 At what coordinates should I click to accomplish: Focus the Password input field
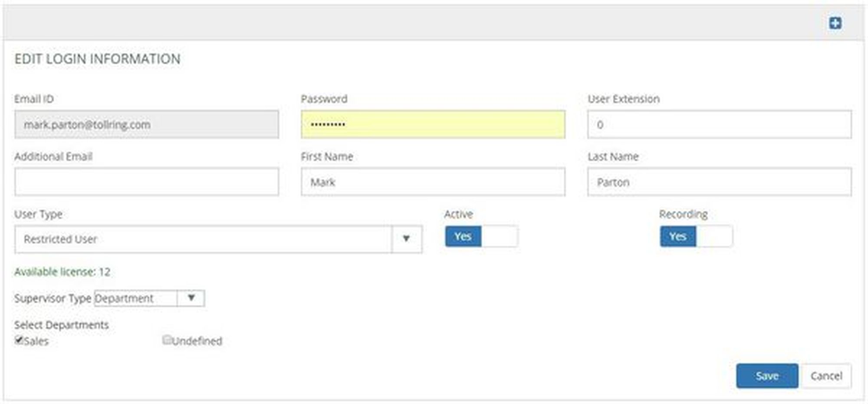[433, 125]
